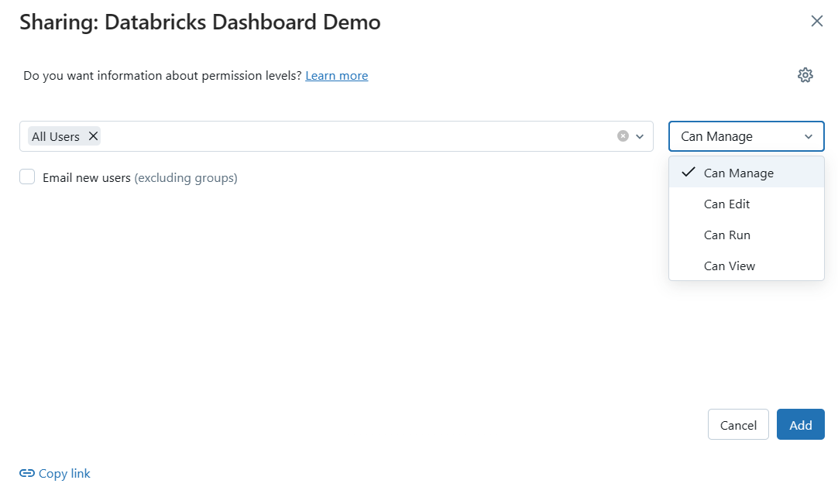Open the permission settings gear icon
This screenshot has height=504, width=838.
click(x=805, y=75)
